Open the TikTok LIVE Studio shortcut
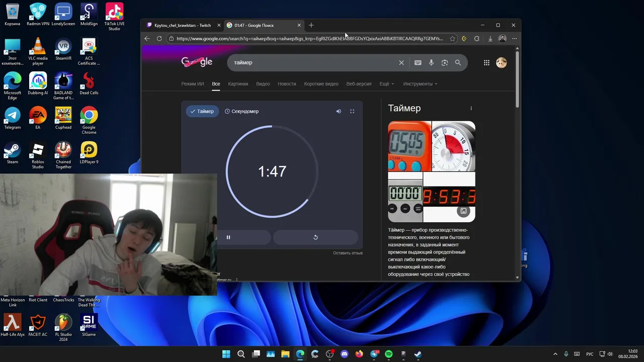The height and width of the screenshot is (362, 644). [114, 16]
